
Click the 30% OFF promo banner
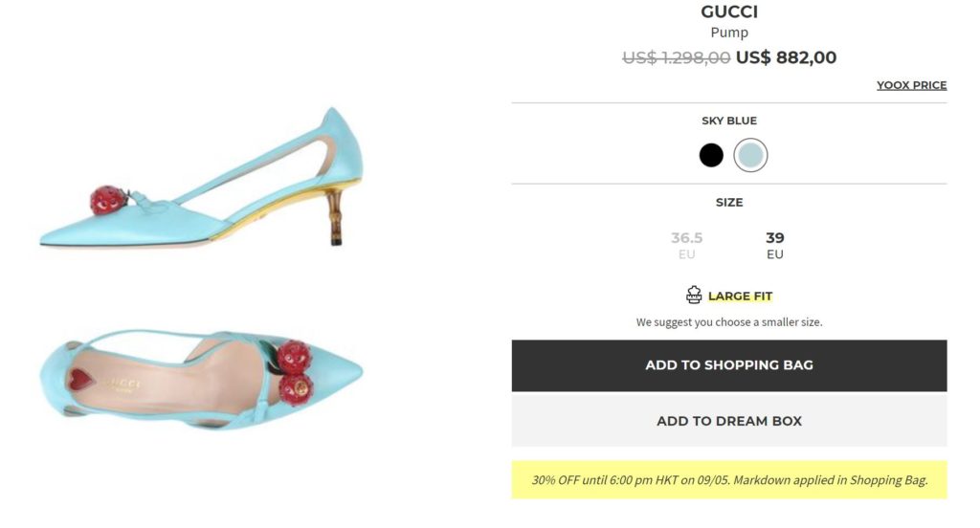point(728,479)
